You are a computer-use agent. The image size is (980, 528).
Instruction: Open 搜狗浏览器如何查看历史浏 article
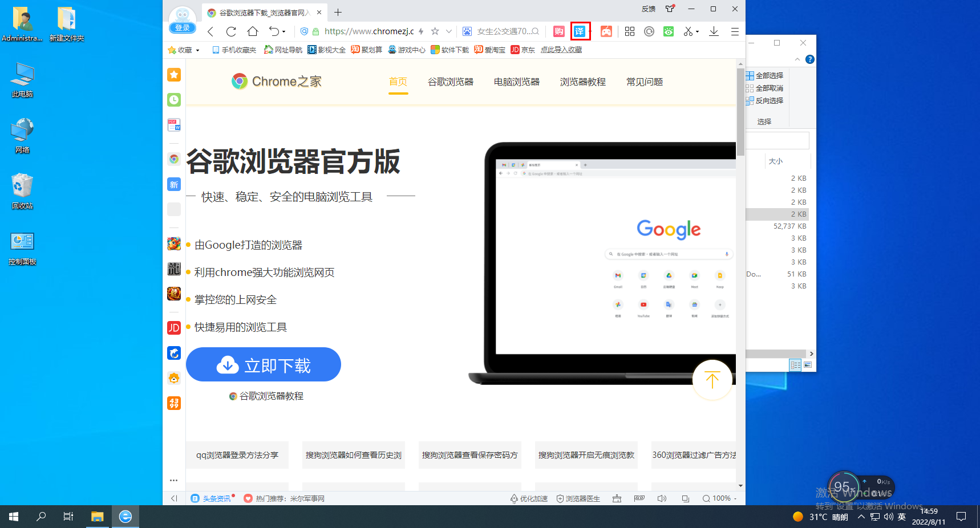[x=354, y=455]
